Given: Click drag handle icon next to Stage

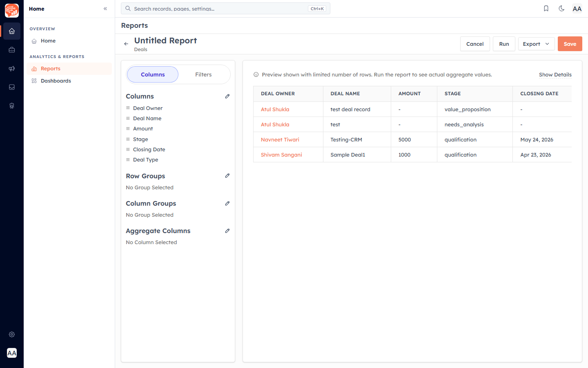Looking at the screenshot, I should point(128,139).
